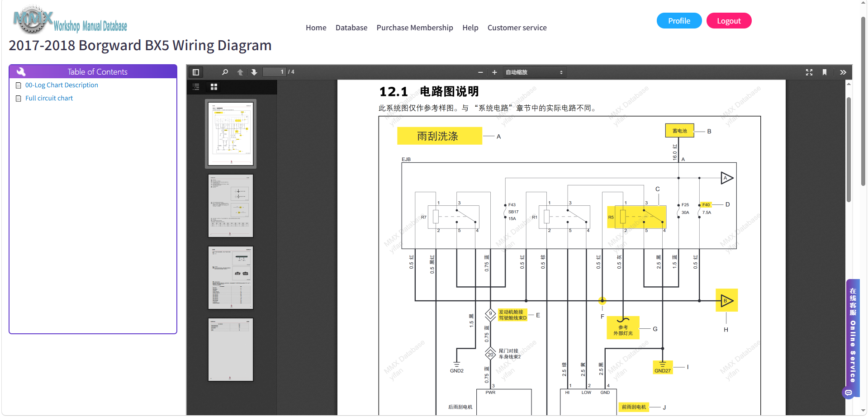Go to Purchase Membership page
The width and height of the screenshot is (868, 417).
tap(415, 28)
